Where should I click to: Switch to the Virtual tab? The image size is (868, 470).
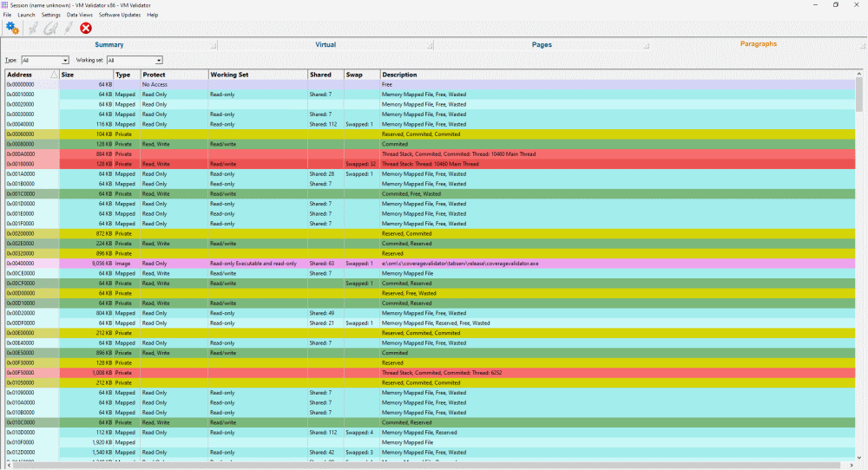click(325, 45)
